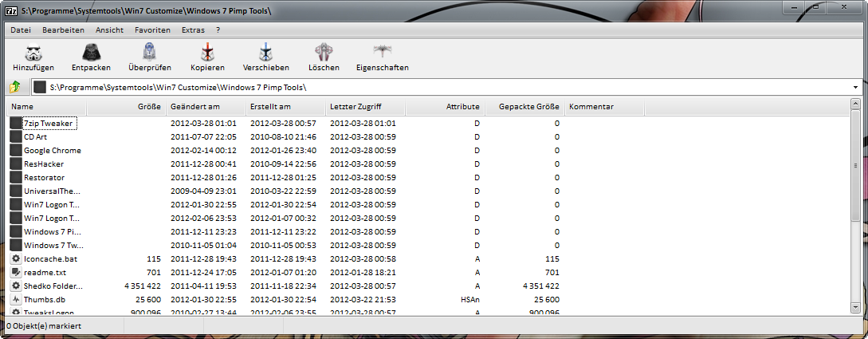Click the 7z icon in the title bar
868x339 pixels.
pyautogui.click(x=10, y=11)
